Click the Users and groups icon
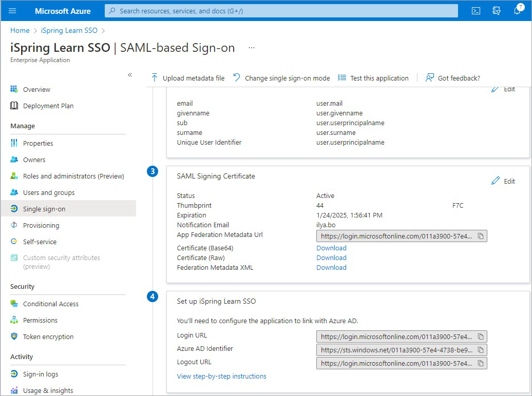532x396 pixels. pyautogui.click(x=14, y=192)
